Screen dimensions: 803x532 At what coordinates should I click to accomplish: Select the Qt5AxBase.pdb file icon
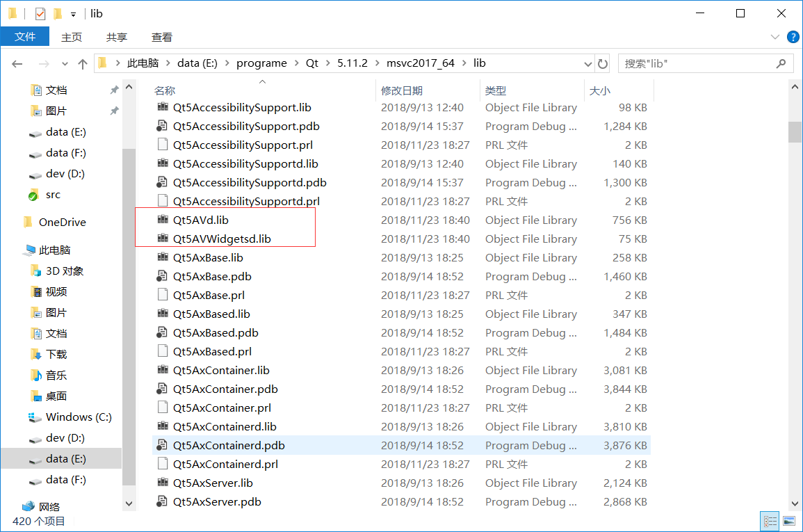click(163, 276)
